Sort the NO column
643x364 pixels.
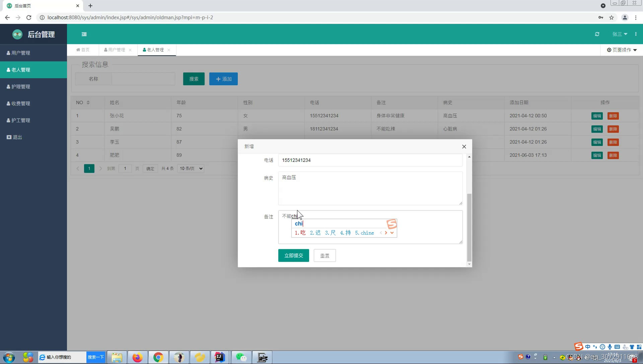click(88, 102)
